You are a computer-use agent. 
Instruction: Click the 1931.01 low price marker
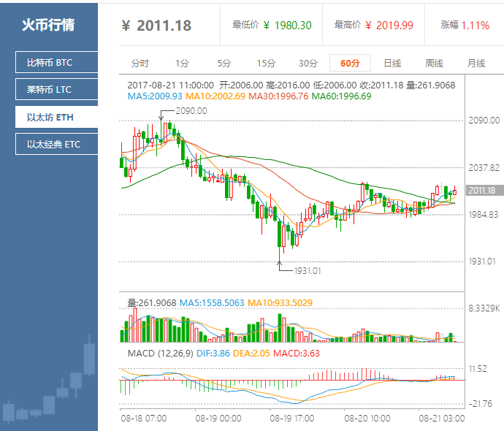[308, 270]
